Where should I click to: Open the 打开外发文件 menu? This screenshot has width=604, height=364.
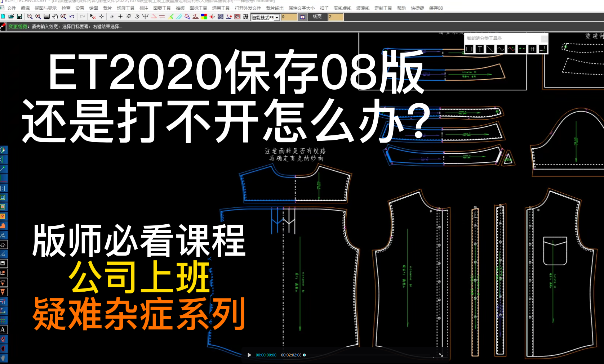coord(248,8)
